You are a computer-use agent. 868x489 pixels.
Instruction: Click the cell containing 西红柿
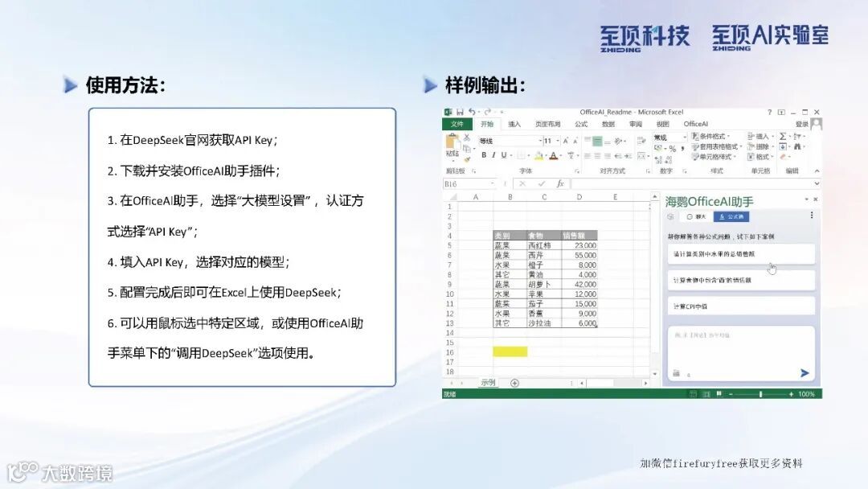point(543,245)
